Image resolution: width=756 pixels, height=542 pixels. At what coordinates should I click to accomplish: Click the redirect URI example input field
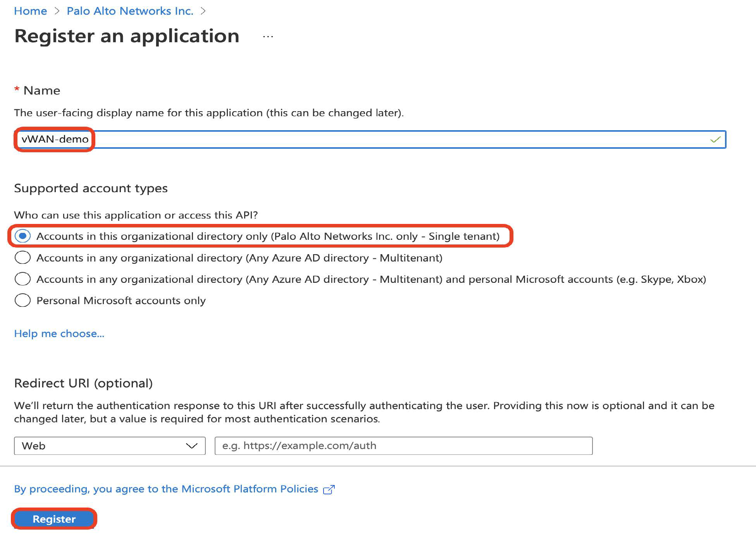[403, 446]
